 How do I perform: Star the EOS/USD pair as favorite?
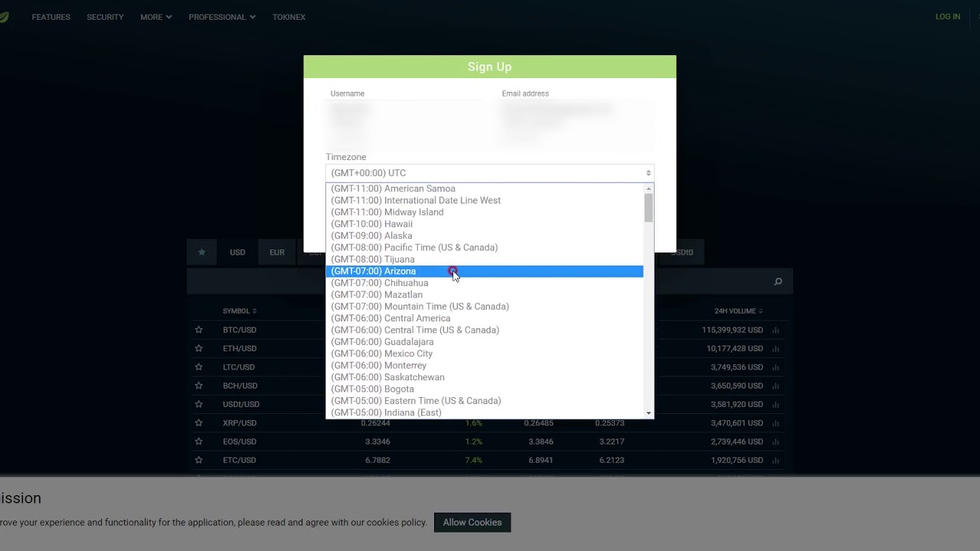[x=199, y=442]
